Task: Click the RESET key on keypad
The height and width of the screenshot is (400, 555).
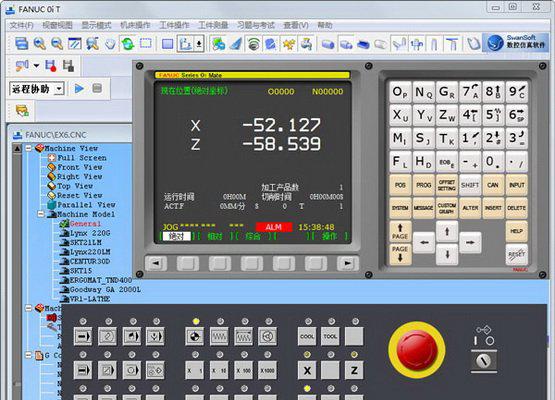Action: click(x=516, y=254)
